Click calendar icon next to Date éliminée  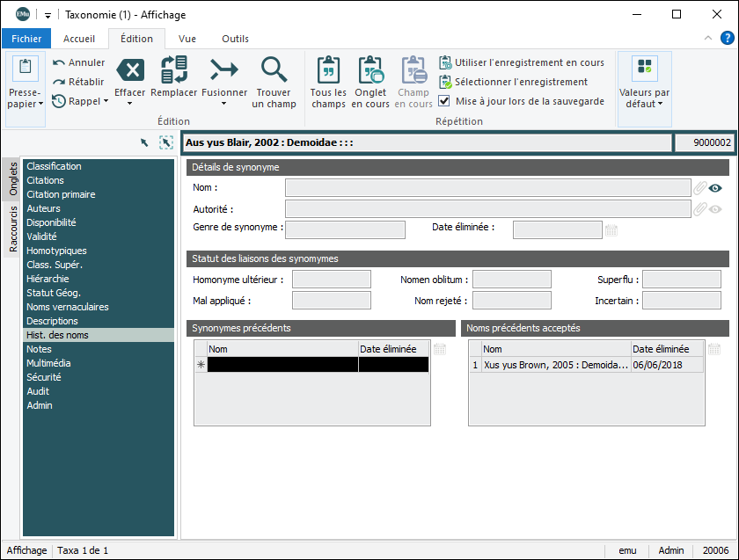[611, 230]
